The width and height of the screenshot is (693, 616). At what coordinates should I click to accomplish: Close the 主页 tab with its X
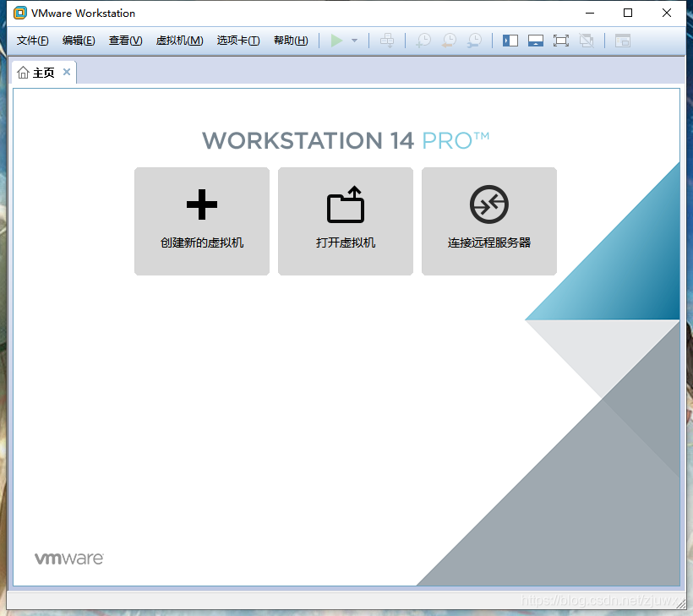[x=67, y=72]
